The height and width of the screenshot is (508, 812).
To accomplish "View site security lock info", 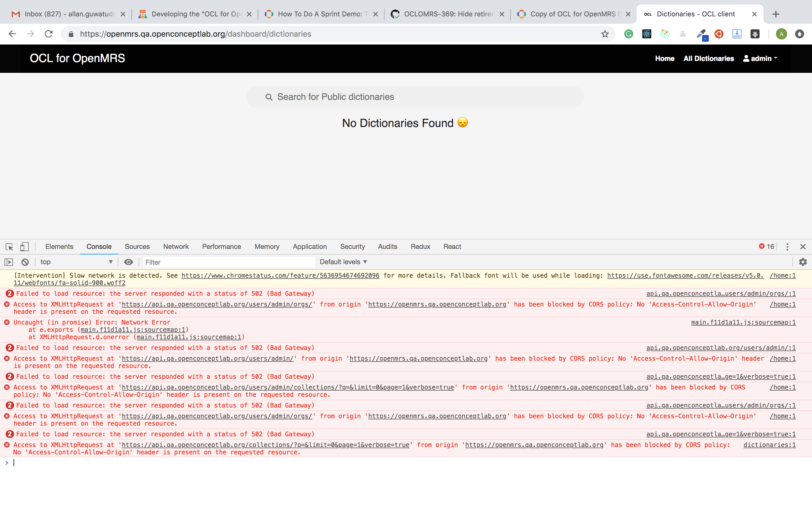I will 71,34.
